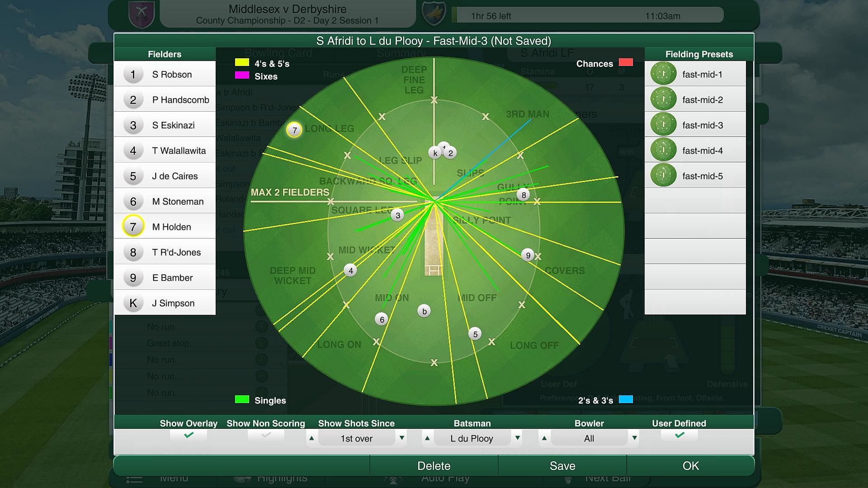Screen dimensions: 868x488
Task: Select fielder 3 marker at square leg
Action: coord(397,215)
